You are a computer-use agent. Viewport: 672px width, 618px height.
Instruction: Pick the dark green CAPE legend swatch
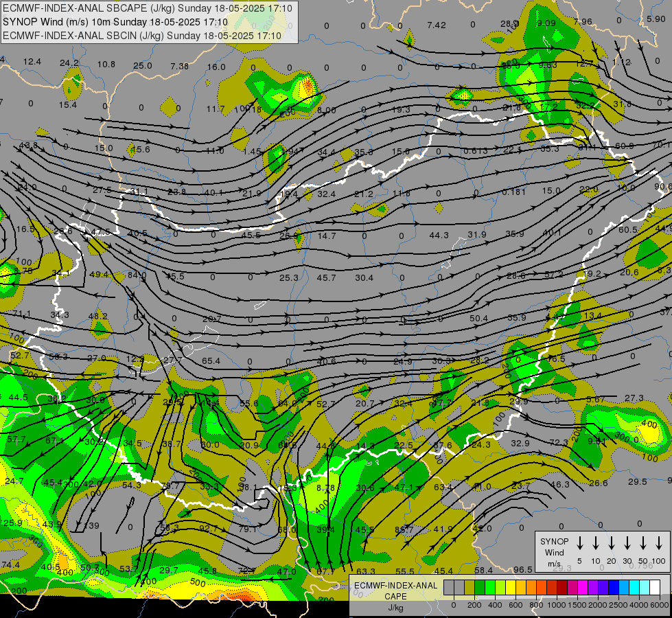(x=480, y=588)
